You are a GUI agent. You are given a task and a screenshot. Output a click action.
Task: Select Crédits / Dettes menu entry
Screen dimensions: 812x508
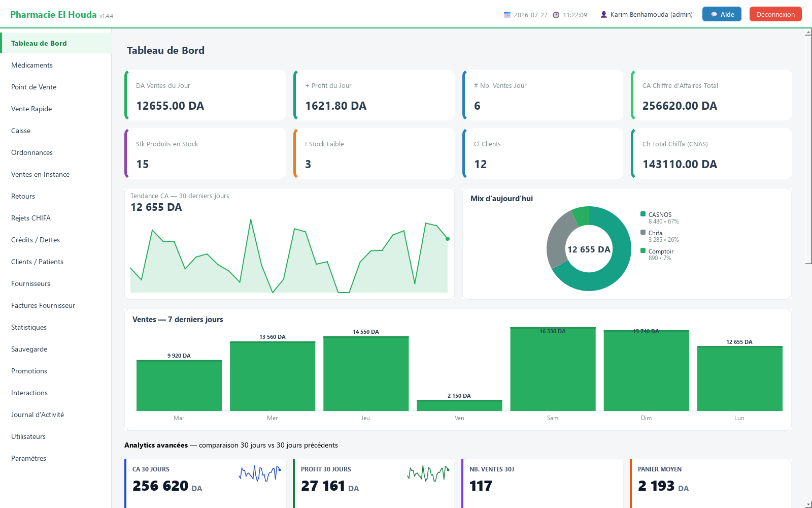(x=56, y=240)
